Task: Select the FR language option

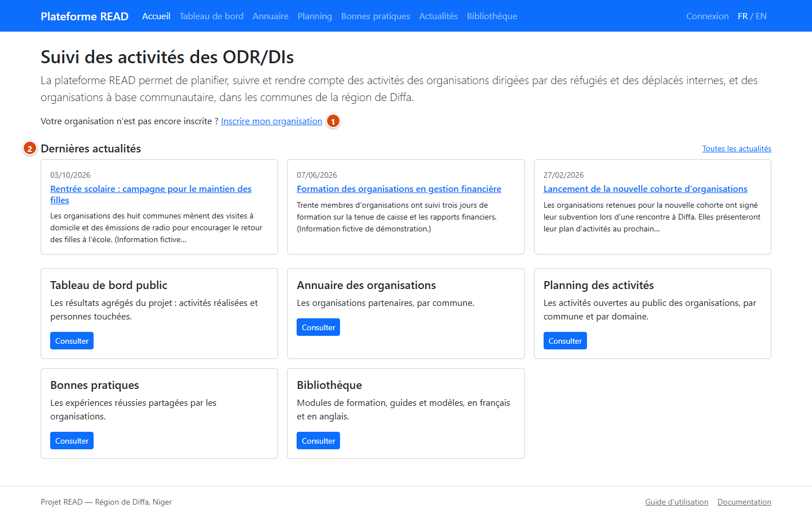Action: [743, 16]
